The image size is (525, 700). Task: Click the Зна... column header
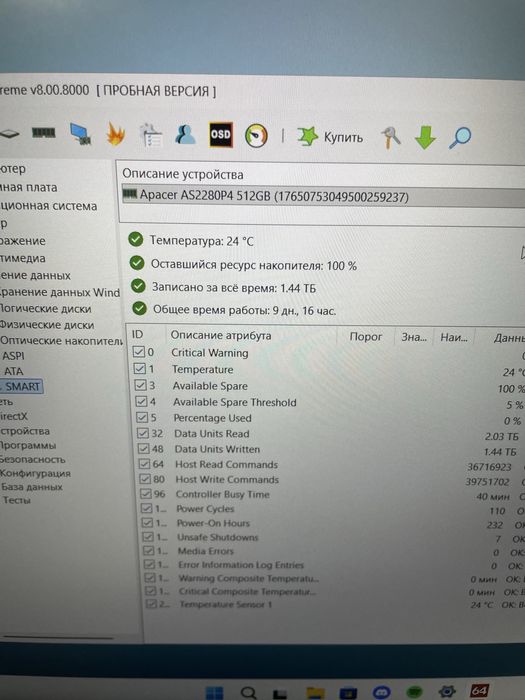(414, 337)
